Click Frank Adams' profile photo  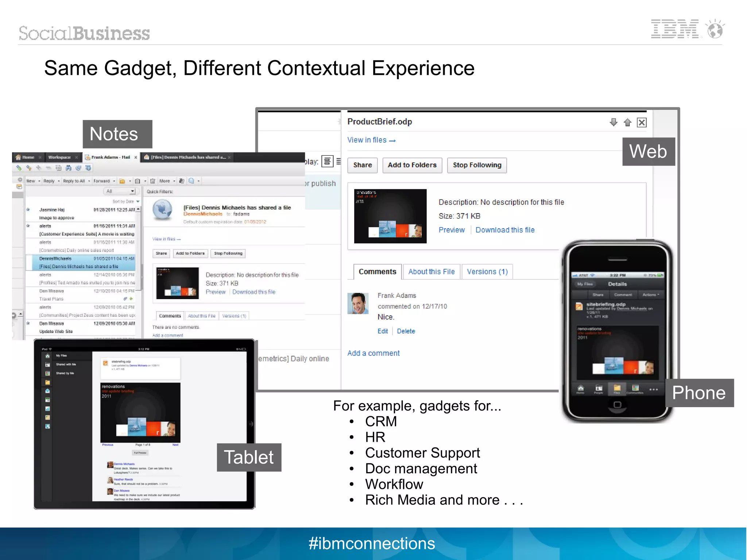(x=358, y=304)
